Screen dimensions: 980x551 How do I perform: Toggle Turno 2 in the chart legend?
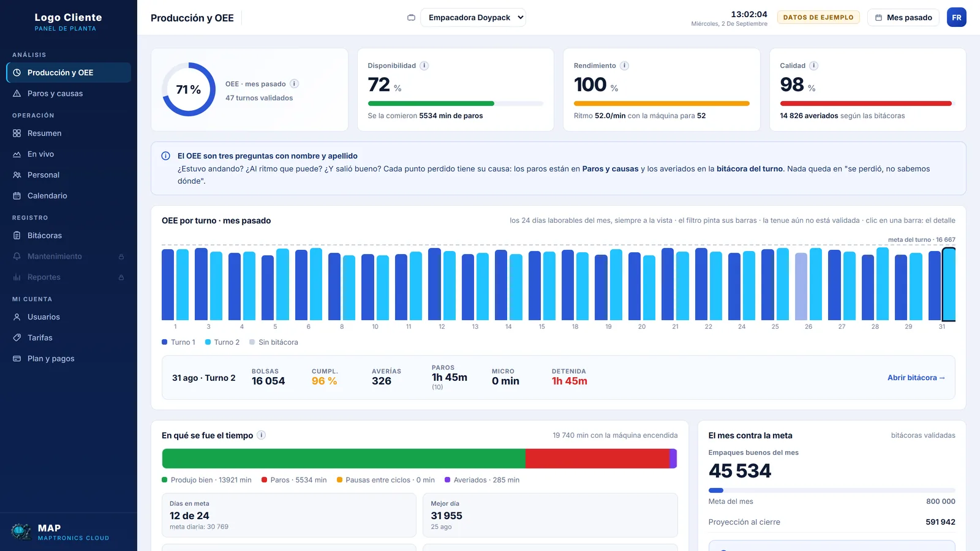point(222,342)
